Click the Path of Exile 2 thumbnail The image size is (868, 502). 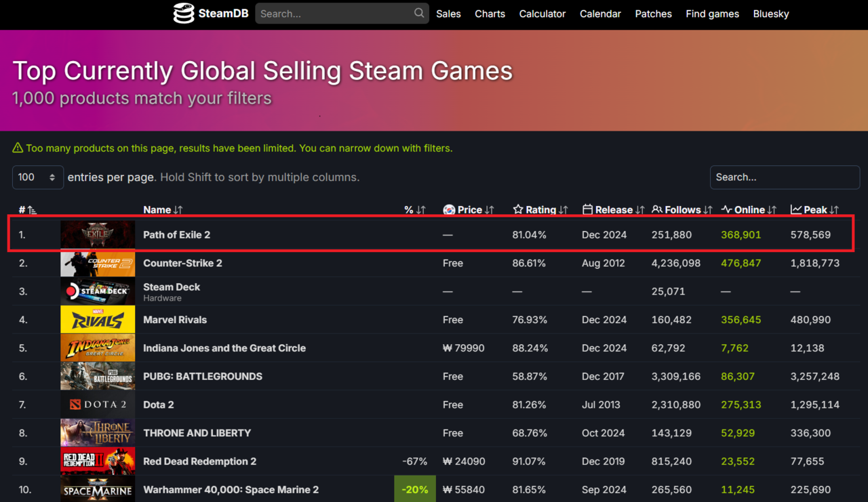pyautogui.click(x=98, y=235)
